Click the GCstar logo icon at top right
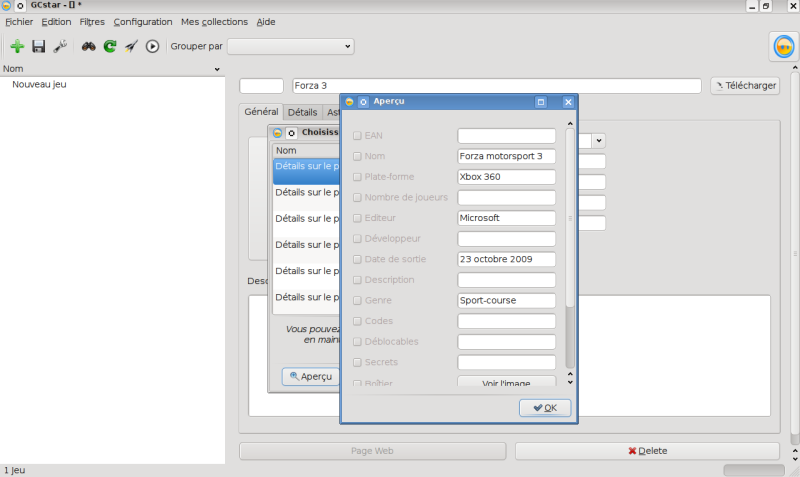 [783, 46]
